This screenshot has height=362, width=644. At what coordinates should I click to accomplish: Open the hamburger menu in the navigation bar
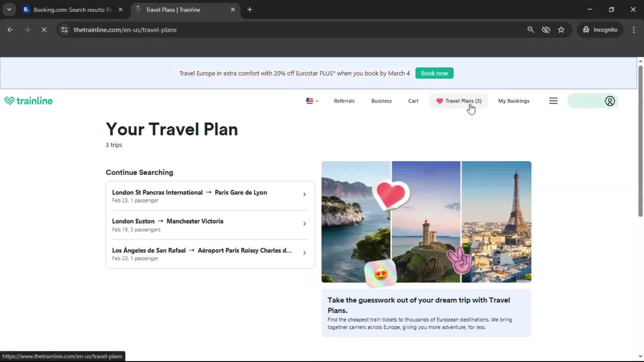pos(553,101)
